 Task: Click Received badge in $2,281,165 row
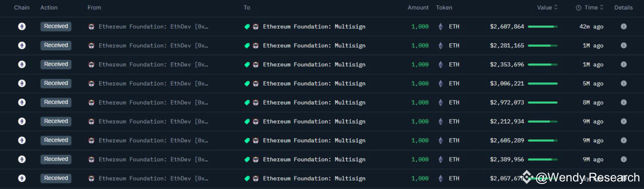coord(56,45)
